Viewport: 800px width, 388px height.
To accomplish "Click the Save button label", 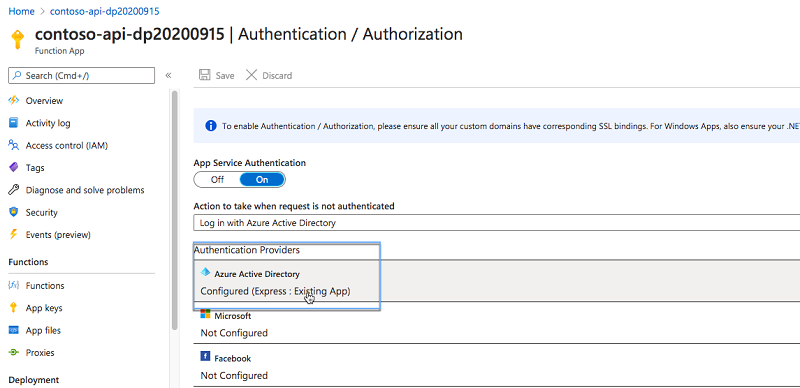I will point(225,76).
